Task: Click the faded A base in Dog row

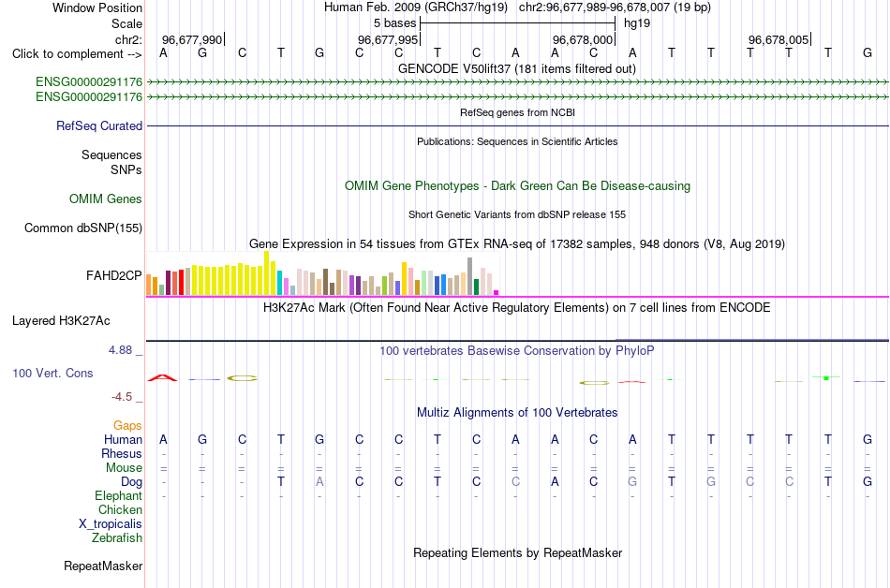Action: [x=319, y=482]
